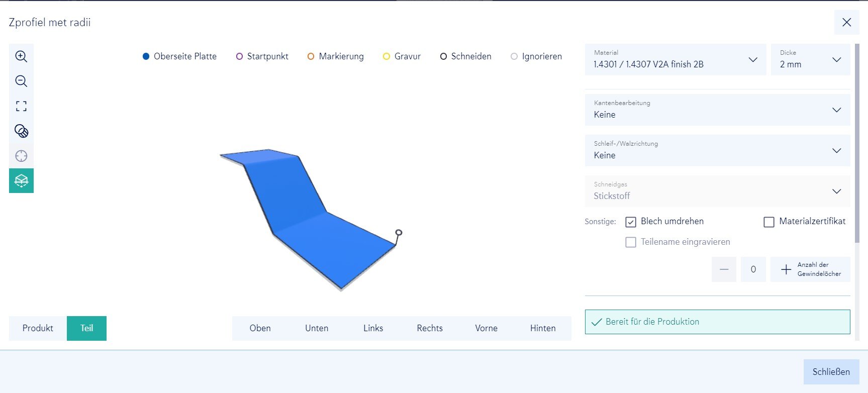
Task: Toggle the overlapping circles view icon
Action: pos(21,131)
